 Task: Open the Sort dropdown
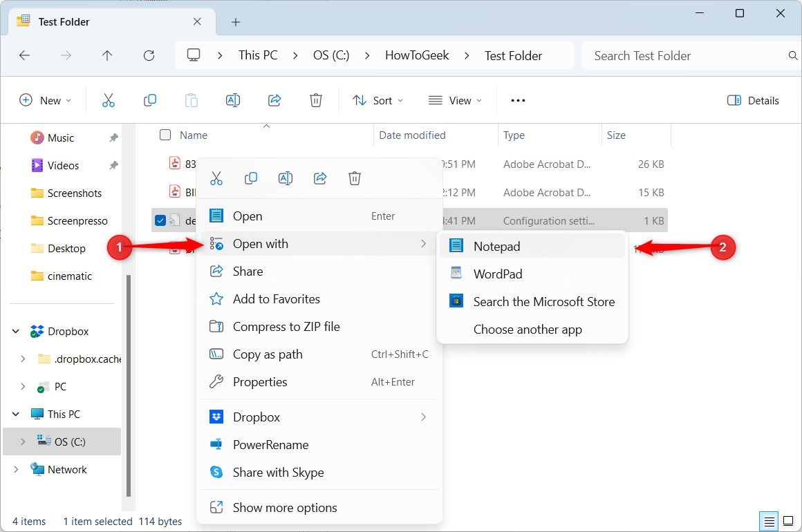point(377,101)
